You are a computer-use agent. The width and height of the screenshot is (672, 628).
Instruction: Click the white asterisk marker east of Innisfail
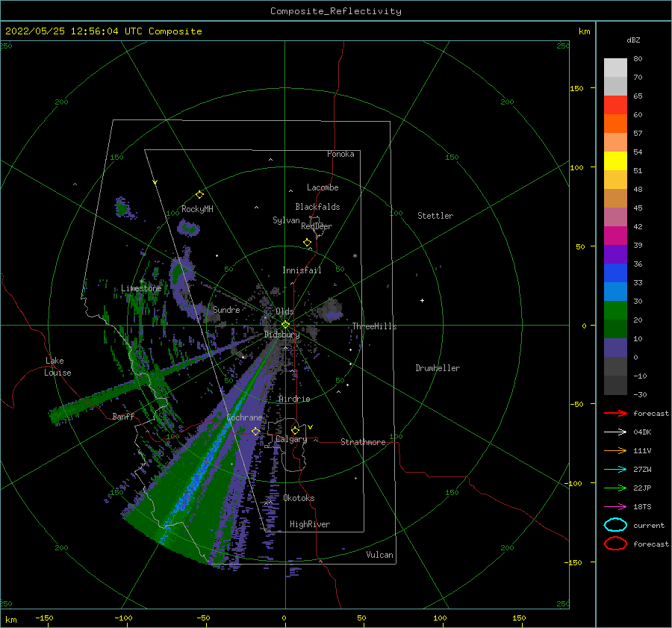[355, 256]
